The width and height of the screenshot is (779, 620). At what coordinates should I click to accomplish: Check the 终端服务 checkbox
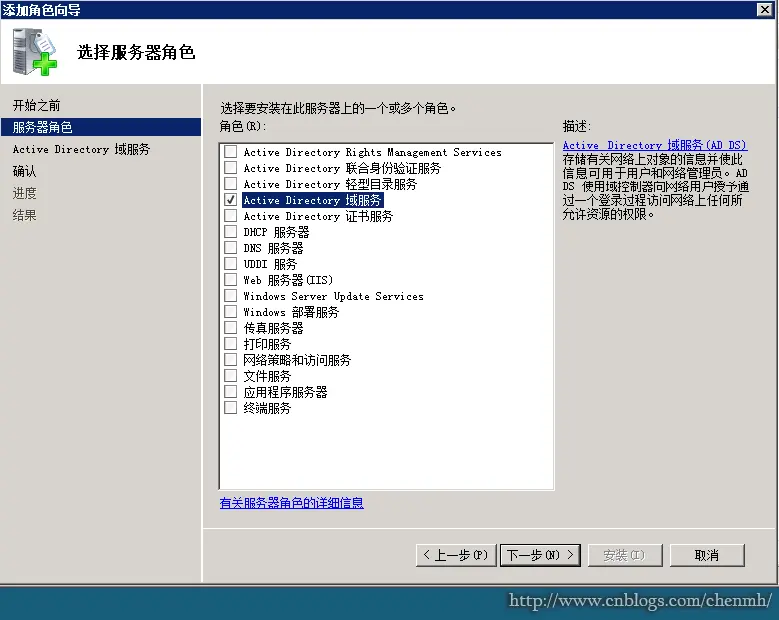click(x=231, y=408)
